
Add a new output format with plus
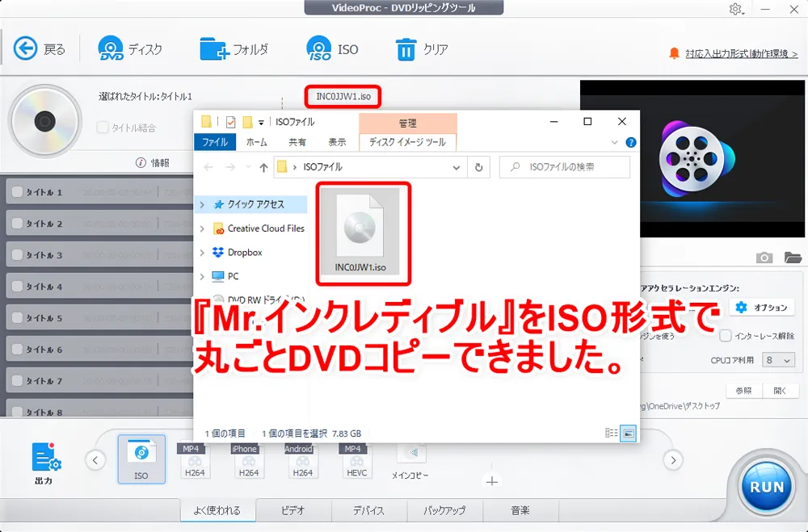pos(492,481)
